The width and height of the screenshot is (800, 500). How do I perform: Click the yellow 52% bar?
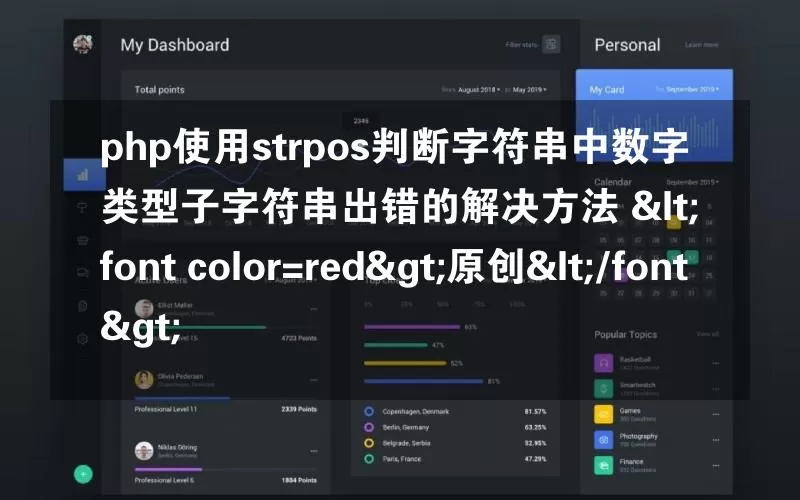coord(405,363)
